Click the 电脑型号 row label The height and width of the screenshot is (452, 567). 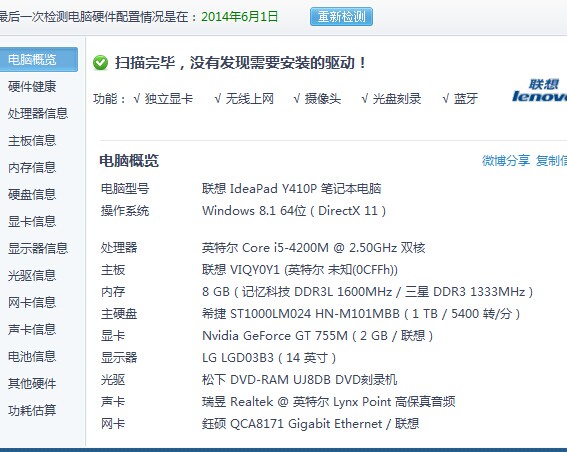[x=125, y=189]
